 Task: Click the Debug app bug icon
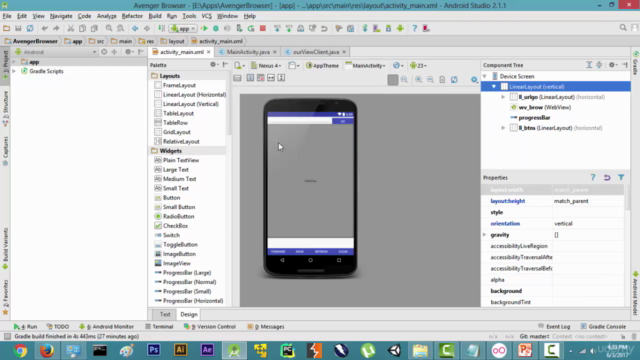(216, 28)
